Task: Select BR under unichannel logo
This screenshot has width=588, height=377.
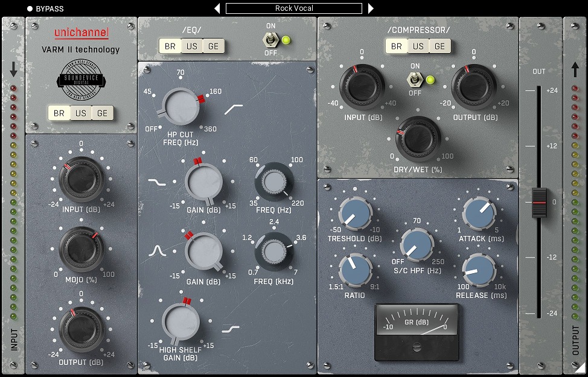Action: 59,113
